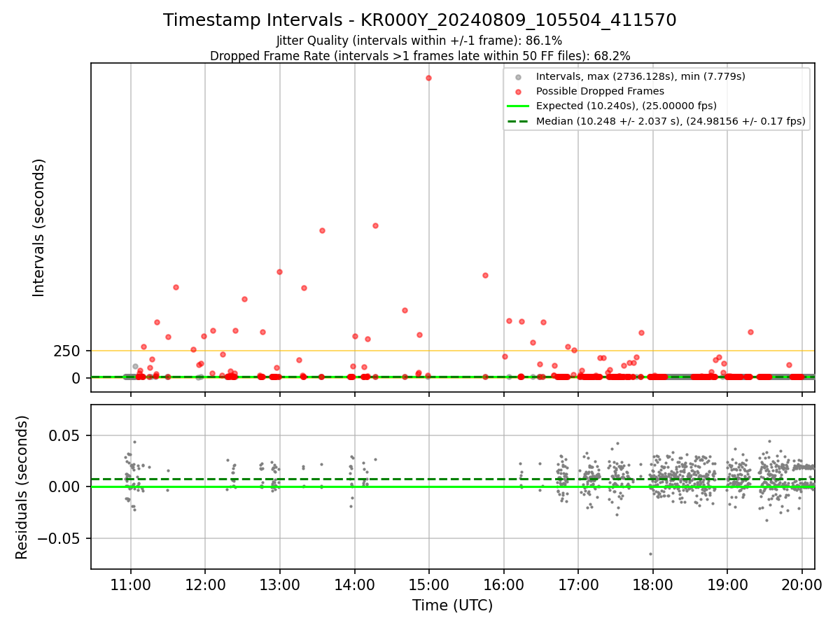Click the lowest residual outlier dot below −0.05
Viewport: 840px width, 630px height.
point(650,554)
